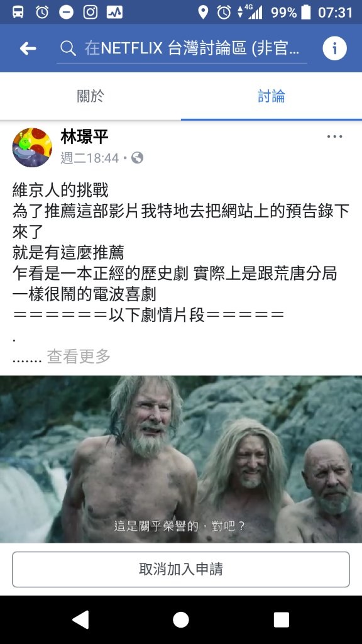Switch to the 關於 tab
The height and width of the screenshot is (644, 362).
click(90, 96)
